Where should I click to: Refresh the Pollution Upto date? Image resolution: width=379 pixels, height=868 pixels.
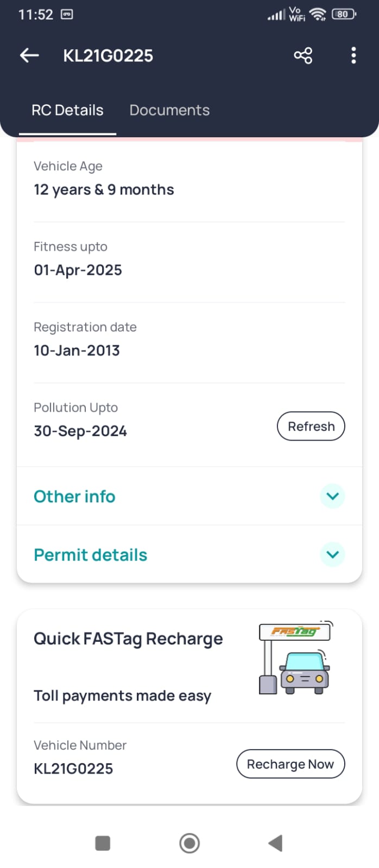click(311, 426)
